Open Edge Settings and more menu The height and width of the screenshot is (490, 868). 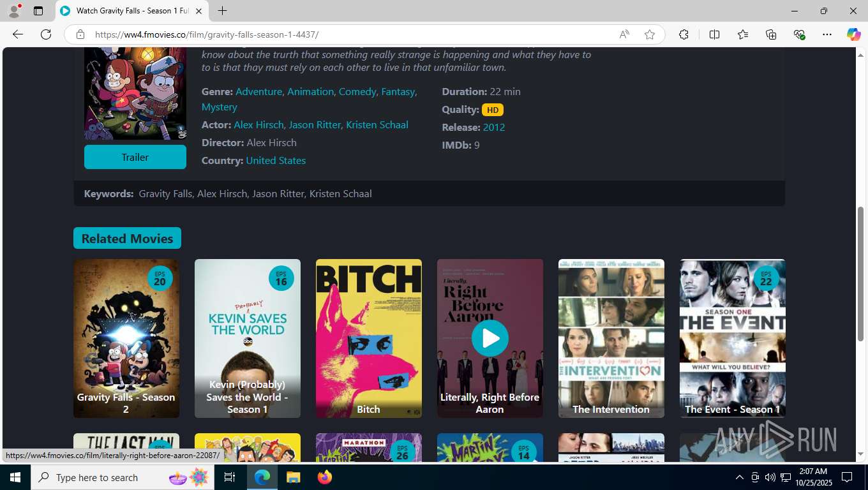pyautogui.click(x=827, y=34)
